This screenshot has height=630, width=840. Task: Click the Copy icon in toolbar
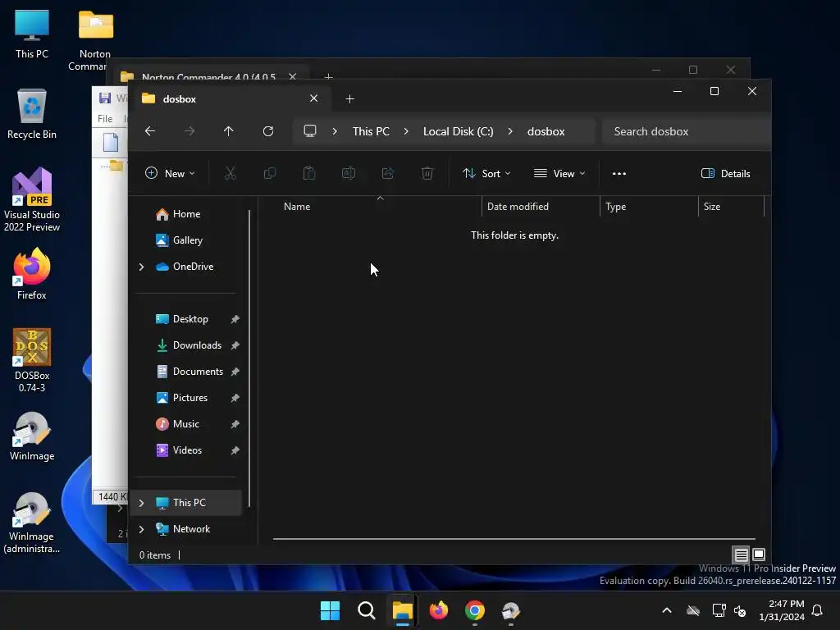point(269,174)
